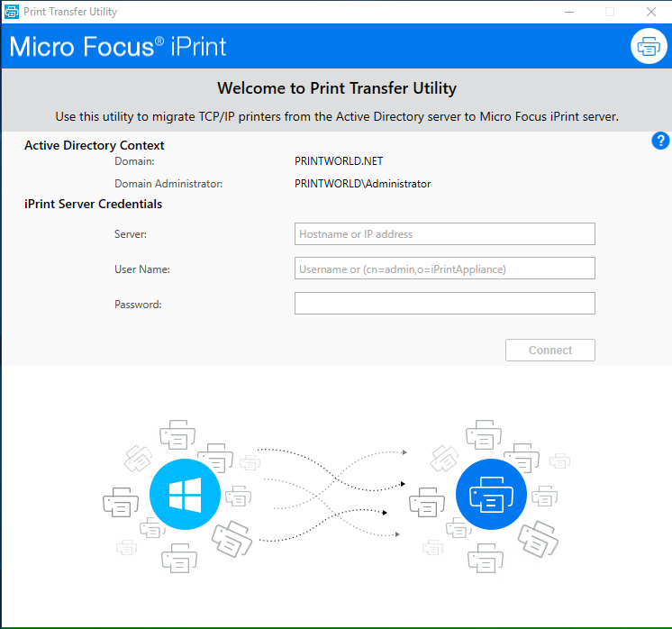This screenshot has height=629, width=672.
Task: Click the PRINTWORLD\Administrator domain administrator value
Action: 362,184
